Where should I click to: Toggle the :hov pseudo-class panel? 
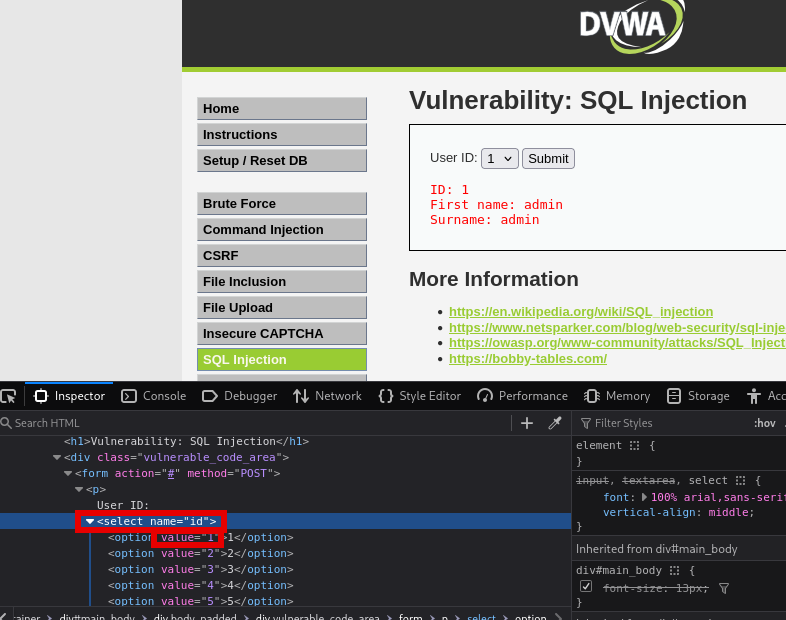click(764, 423)
